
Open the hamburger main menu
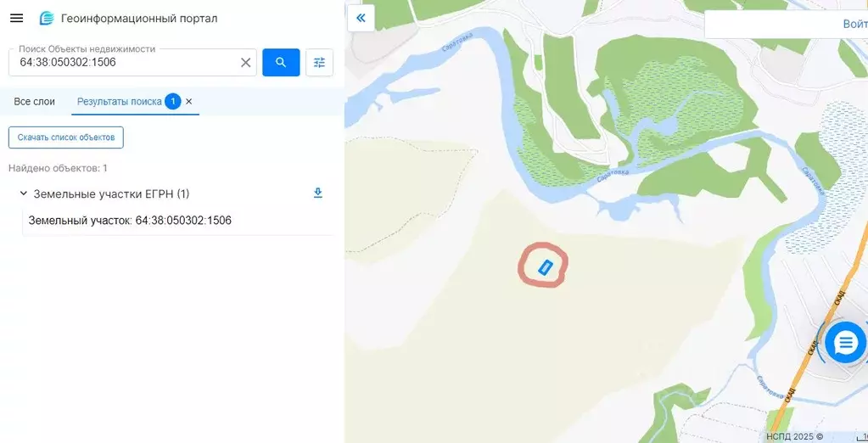17,19
